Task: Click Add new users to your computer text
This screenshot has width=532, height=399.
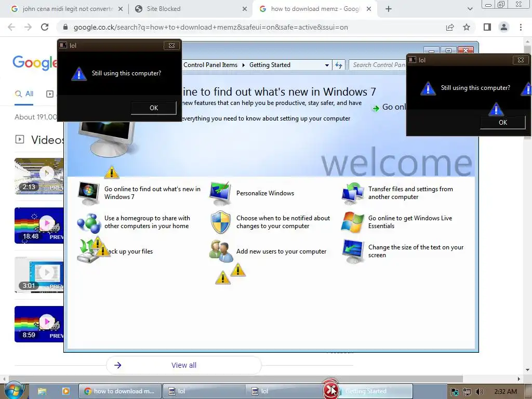Action: [x=281, y=251]
